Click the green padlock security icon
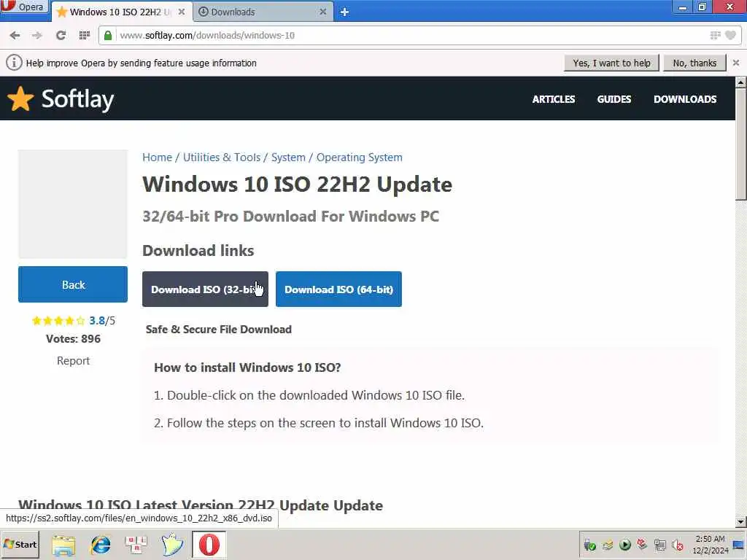 pos(108,35)
